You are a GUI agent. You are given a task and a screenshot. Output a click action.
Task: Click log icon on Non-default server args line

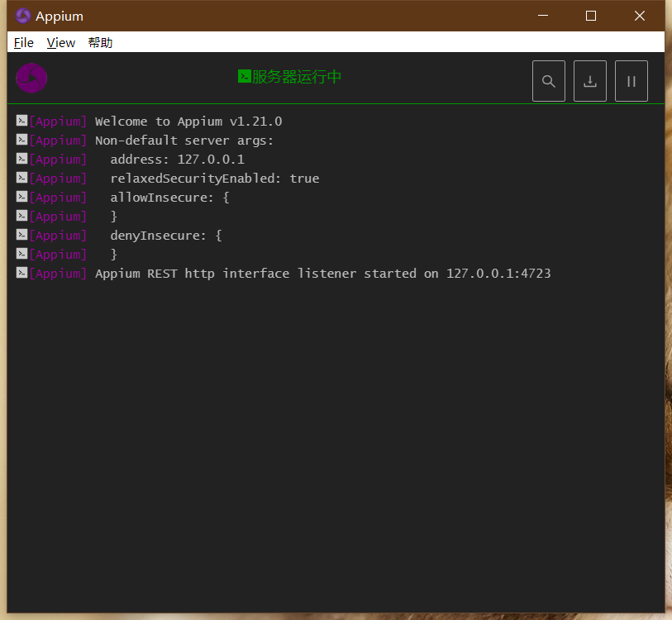(21, 140)
